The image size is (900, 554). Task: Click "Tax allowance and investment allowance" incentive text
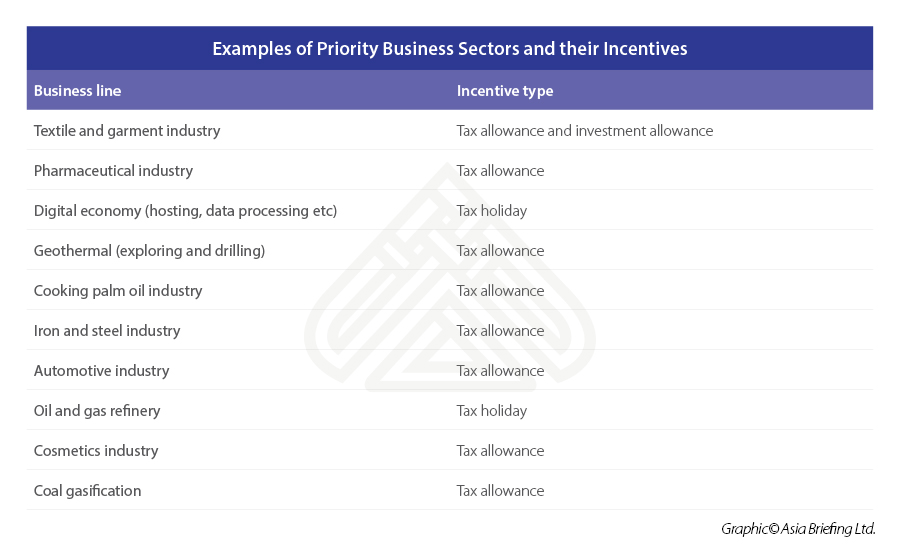coord(585,131)
